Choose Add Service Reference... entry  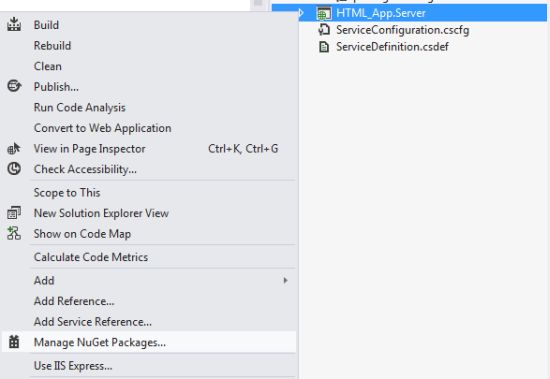pos(149,321)
